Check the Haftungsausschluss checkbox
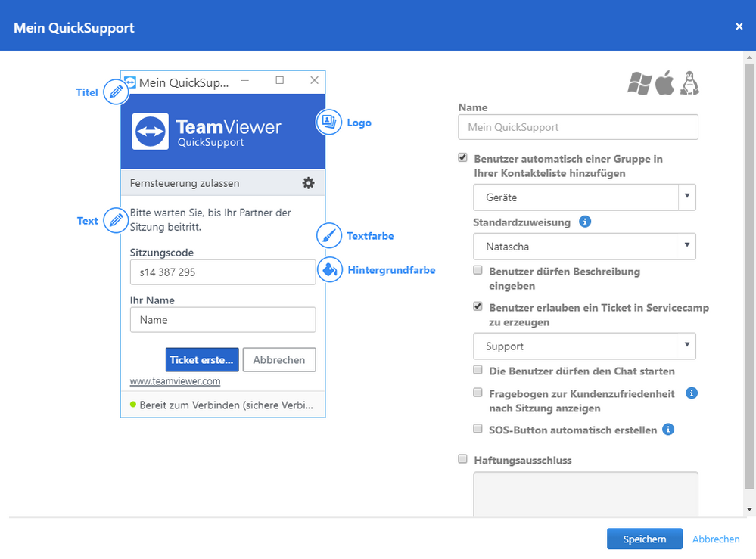This screenshot has width=756, height=559. pos(463,458)
